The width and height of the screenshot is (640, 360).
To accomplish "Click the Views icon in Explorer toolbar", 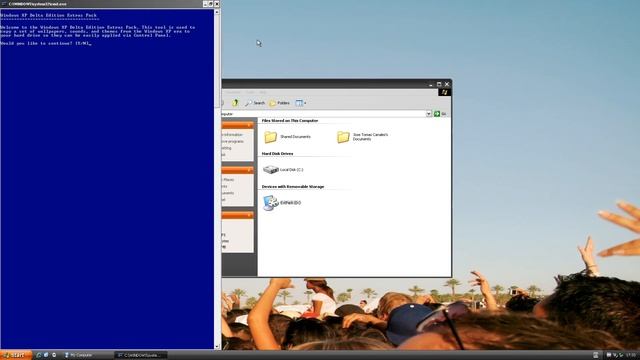I will tap(299, 103).
